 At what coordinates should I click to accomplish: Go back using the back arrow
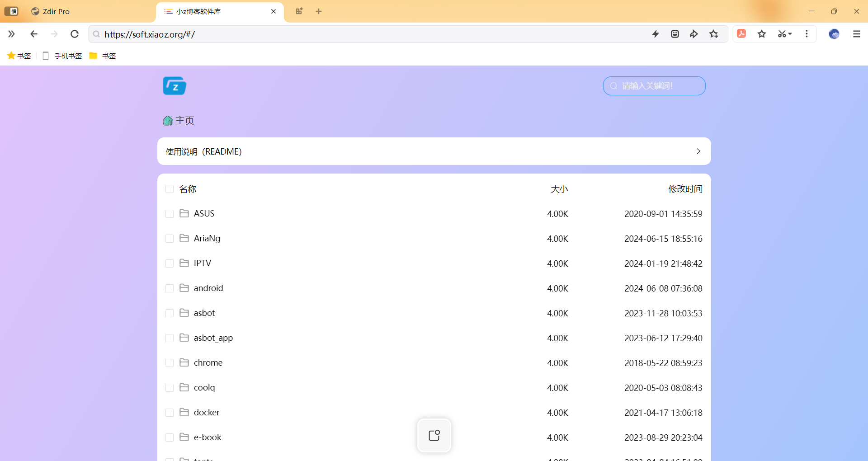(x=34, y=34)
